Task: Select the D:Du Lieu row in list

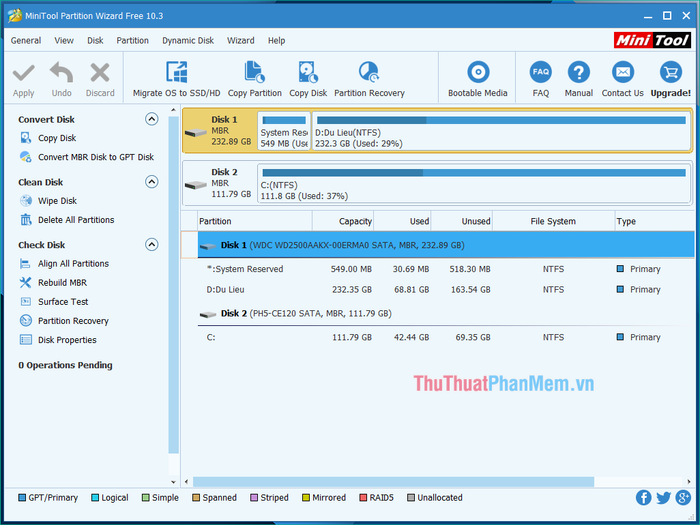Action: click(445, 290)
